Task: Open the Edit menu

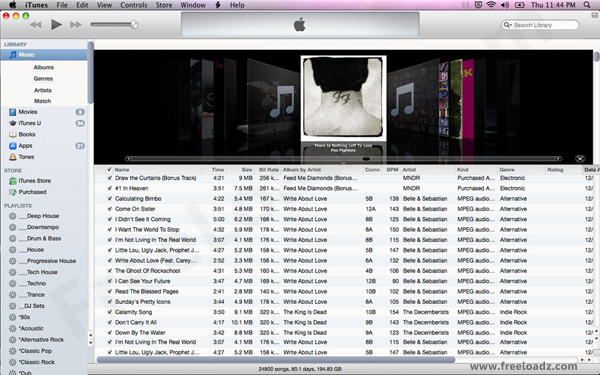Action: pos(82,5)
